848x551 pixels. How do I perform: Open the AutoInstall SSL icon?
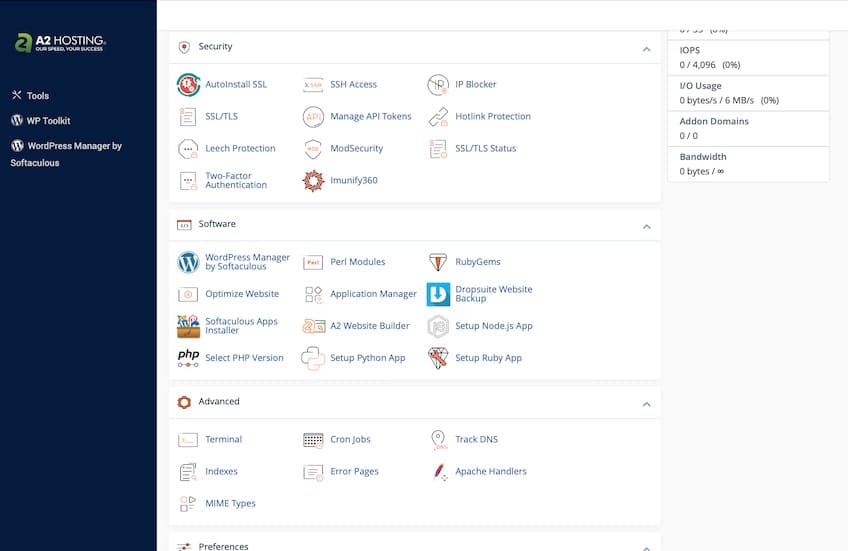point(188,85)
